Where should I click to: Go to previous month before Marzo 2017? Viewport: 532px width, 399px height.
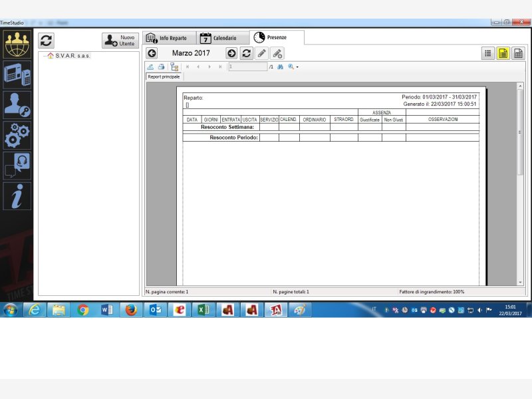(x=152, y=53)
